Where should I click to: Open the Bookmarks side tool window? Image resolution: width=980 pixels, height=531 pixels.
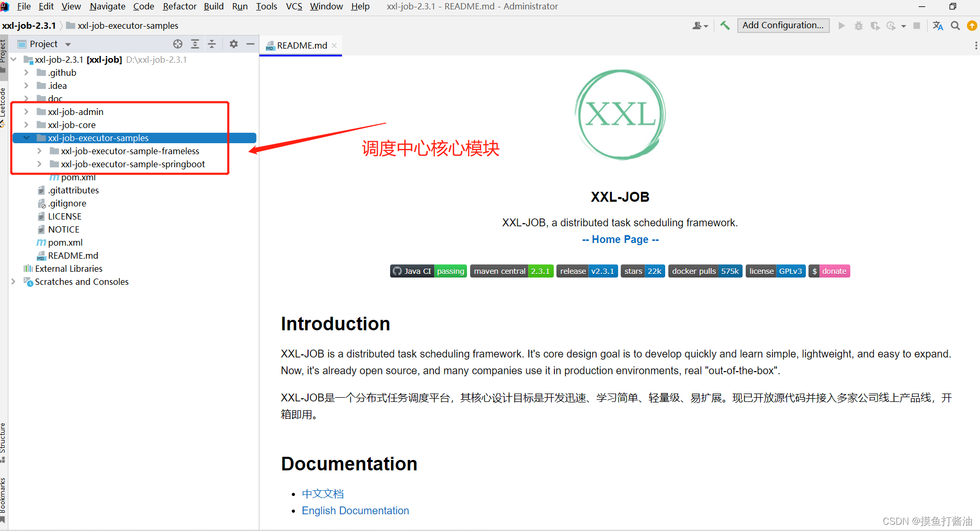pos(3,500)
